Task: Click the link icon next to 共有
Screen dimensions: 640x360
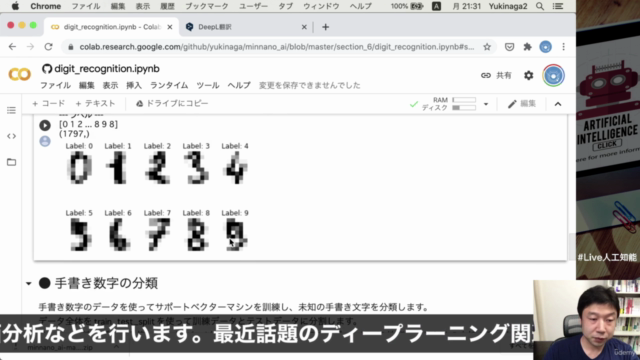Action: coord(486,75)
